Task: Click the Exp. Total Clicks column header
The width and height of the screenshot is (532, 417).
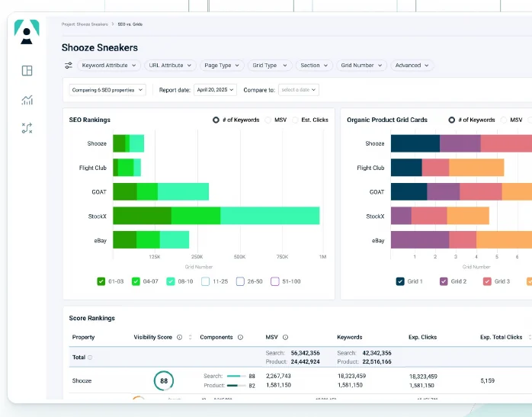Action: 501,337
